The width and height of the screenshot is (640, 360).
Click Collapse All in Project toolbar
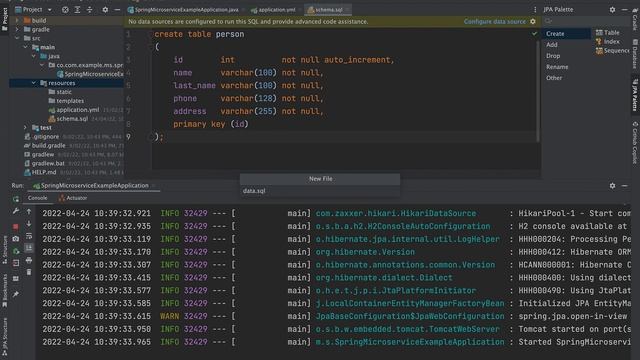coord(89,9)
